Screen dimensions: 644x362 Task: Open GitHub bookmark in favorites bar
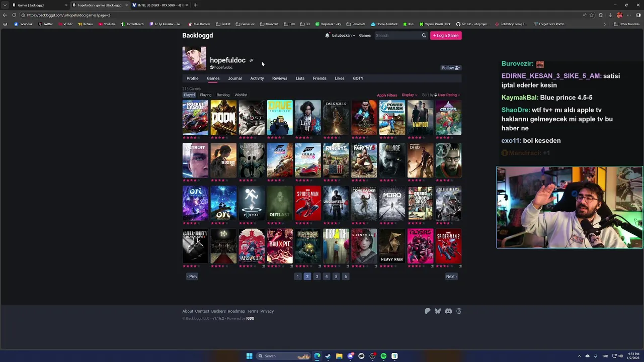pyautogui.click(x=472, y=24)
